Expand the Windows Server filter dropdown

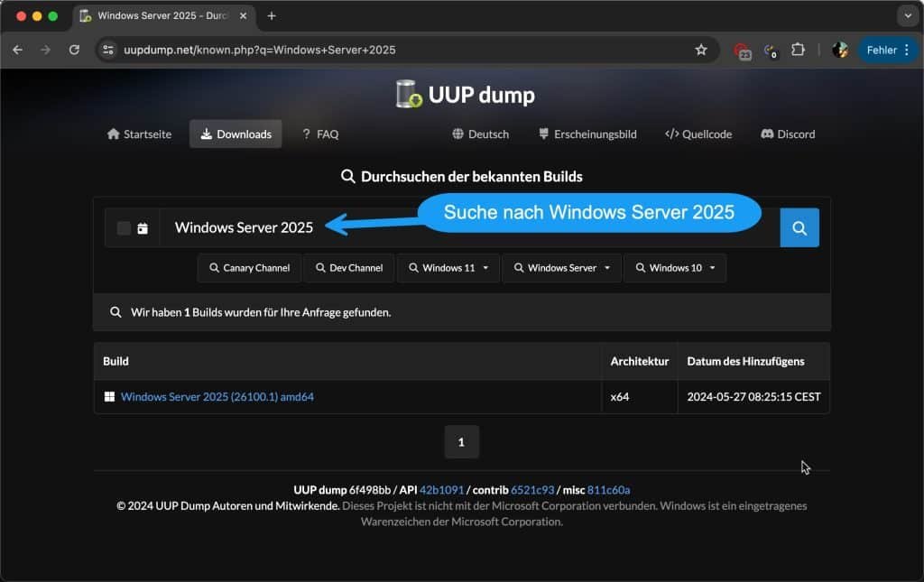(x=561, y=267)
